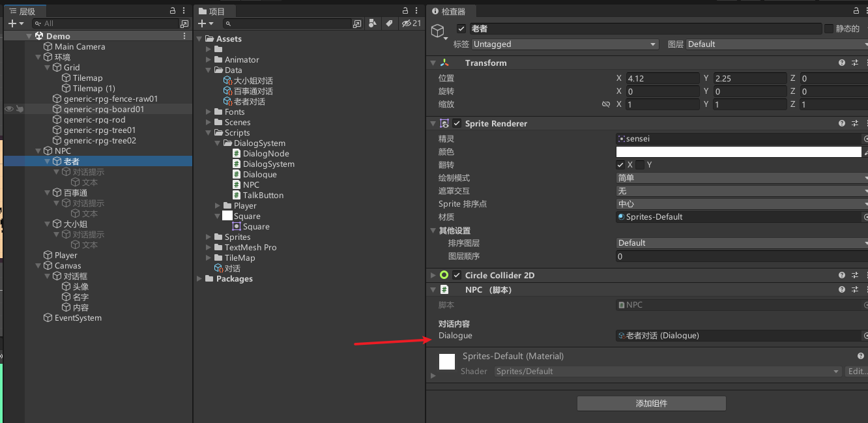Open Shader Sprites/Default dropdown
Viewport: 868px width, 423px height.
point(668,372)
